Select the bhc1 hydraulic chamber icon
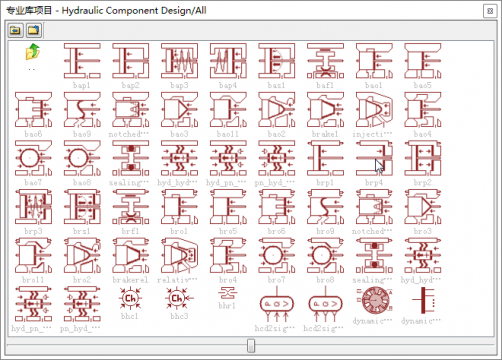This screenshot has width=502, height=360. 130,298
